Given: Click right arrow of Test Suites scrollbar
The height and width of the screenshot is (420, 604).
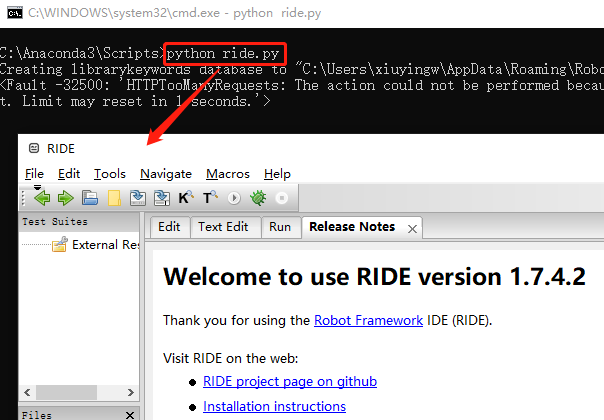Looking at the screenshot, I should tap(130, 392).
